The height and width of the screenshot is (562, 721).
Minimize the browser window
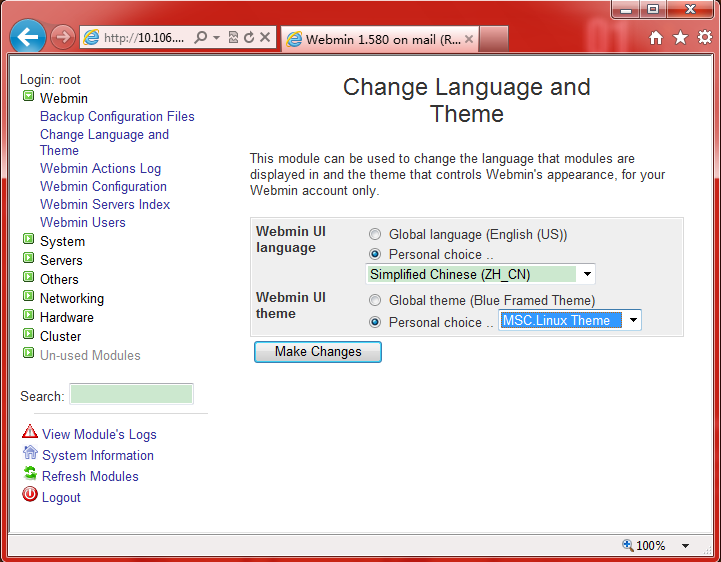626,9
